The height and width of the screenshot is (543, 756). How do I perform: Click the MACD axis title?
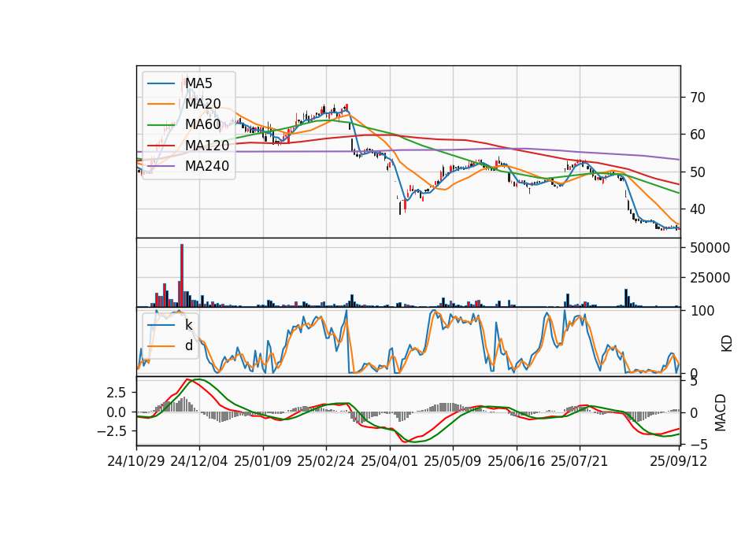tap(720, 412)
